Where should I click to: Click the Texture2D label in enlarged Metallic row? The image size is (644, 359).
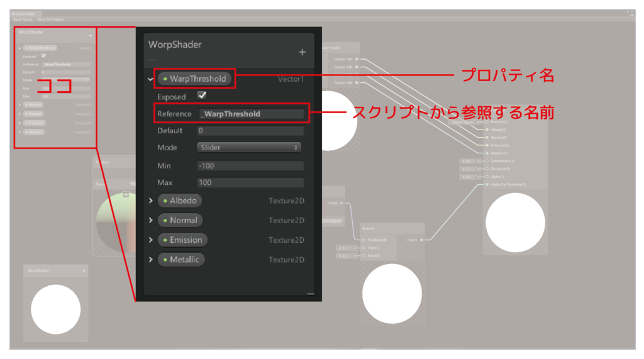point(286,260)
